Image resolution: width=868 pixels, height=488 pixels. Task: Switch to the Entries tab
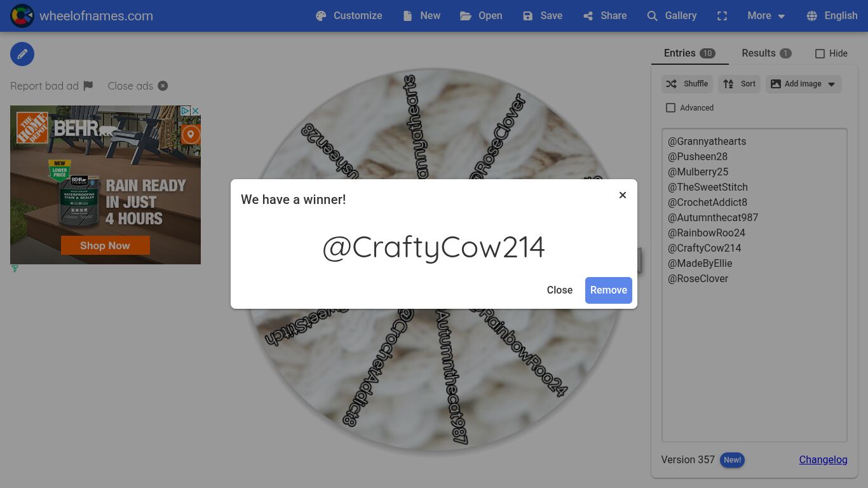(690, 53)
